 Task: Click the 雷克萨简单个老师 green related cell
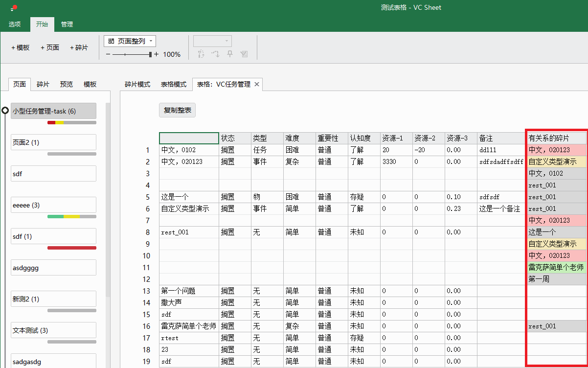[x=556, y=267]
